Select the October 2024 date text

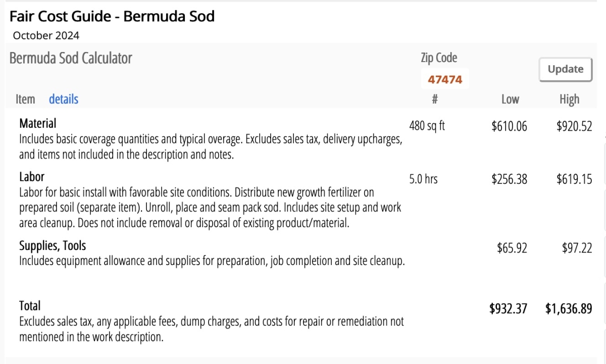(x=46, y=35)
